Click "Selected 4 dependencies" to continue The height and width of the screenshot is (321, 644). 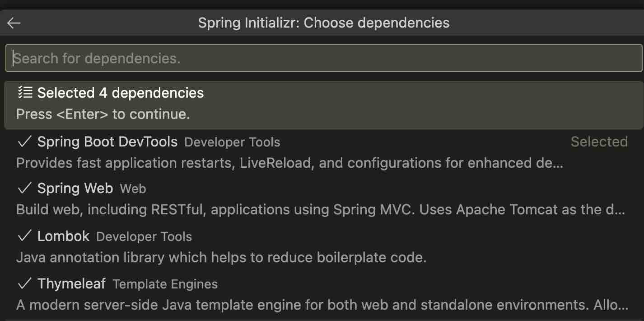(121, 92)
